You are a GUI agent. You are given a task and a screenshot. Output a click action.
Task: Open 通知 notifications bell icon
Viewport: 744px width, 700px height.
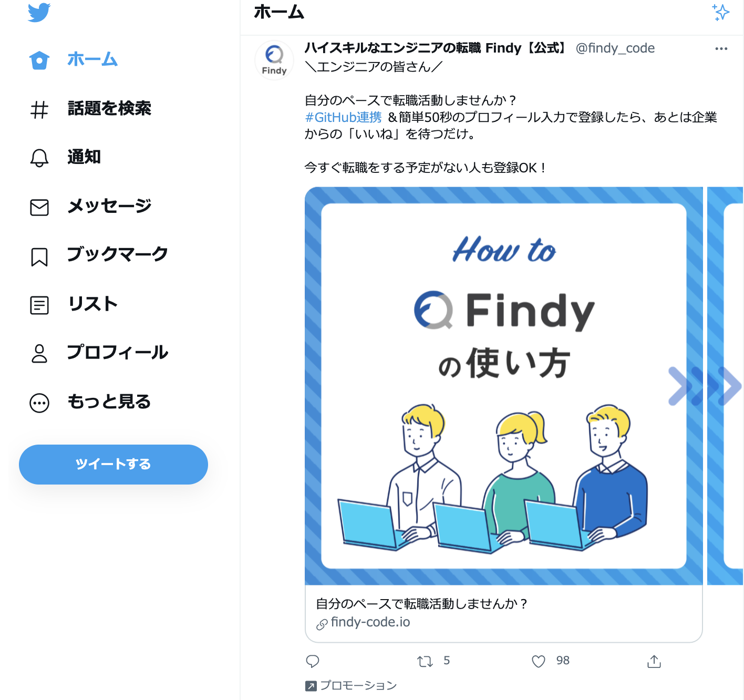(39, 158)
